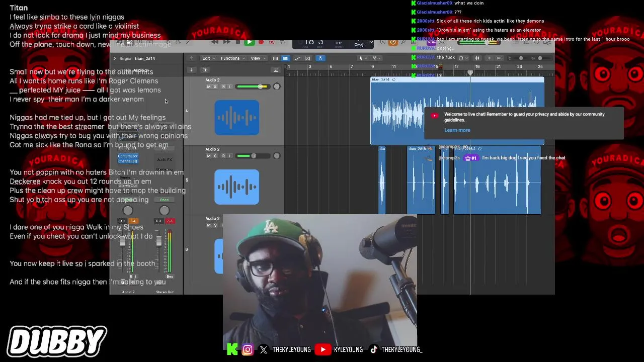Toggle Cycle mode in the transport
The width and height of the screenshot is (644, 362).
click(283, 42)
